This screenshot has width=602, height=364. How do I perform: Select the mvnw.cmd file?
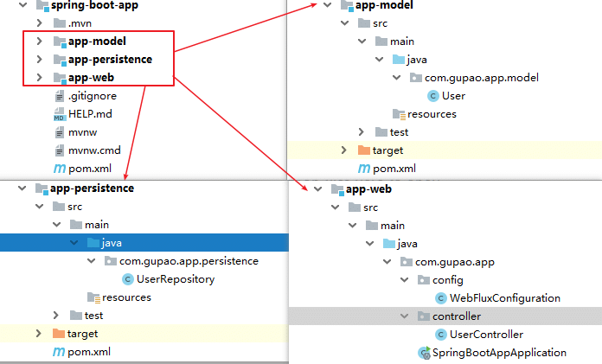click(x=96, y=150)
